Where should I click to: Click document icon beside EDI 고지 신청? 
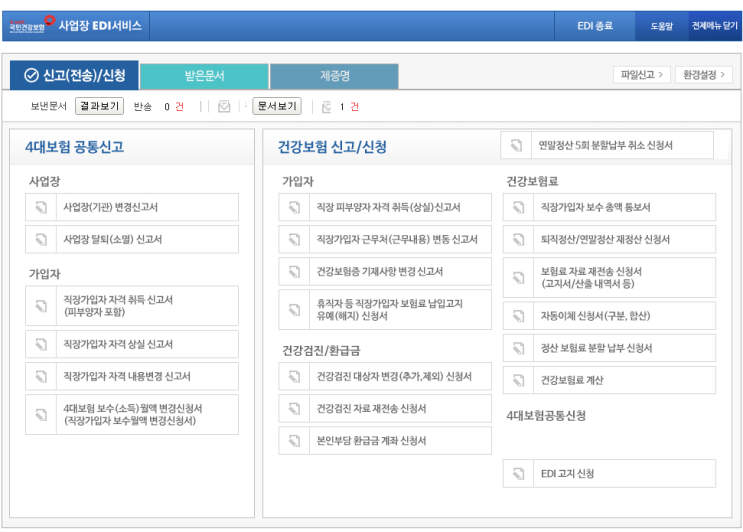point(518,473)
